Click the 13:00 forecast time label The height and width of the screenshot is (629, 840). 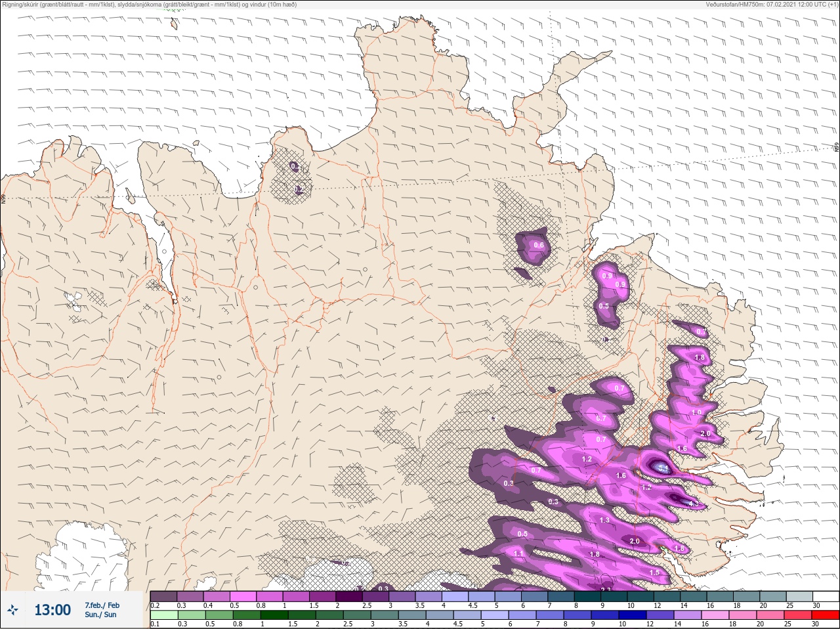tap(52, 610)
